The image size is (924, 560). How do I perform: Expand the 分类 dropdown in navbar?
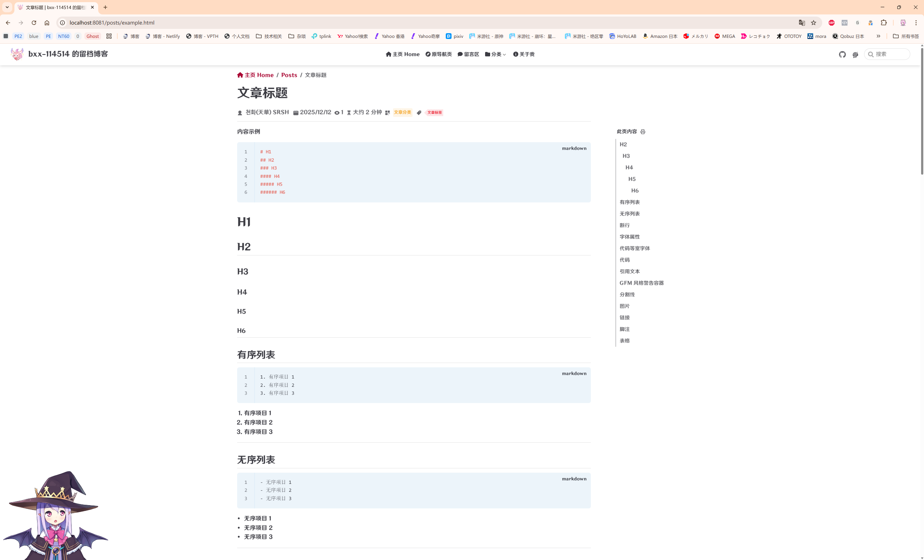click(495, 54)
